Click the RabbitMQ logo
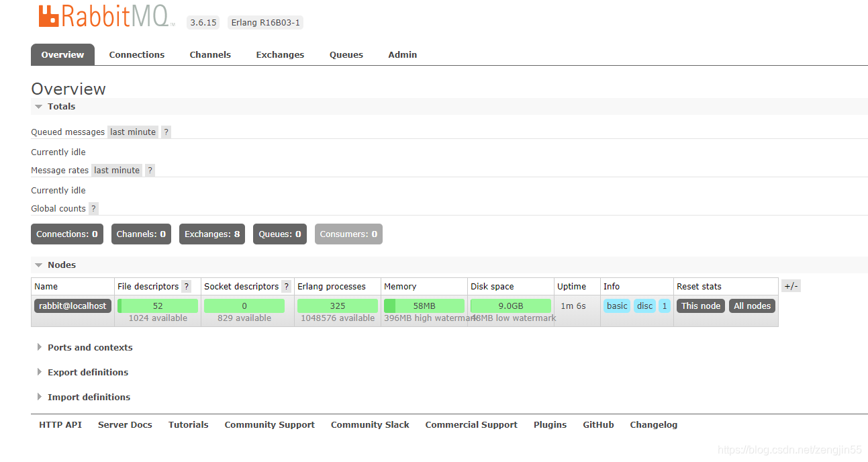 tap(106, 16)
